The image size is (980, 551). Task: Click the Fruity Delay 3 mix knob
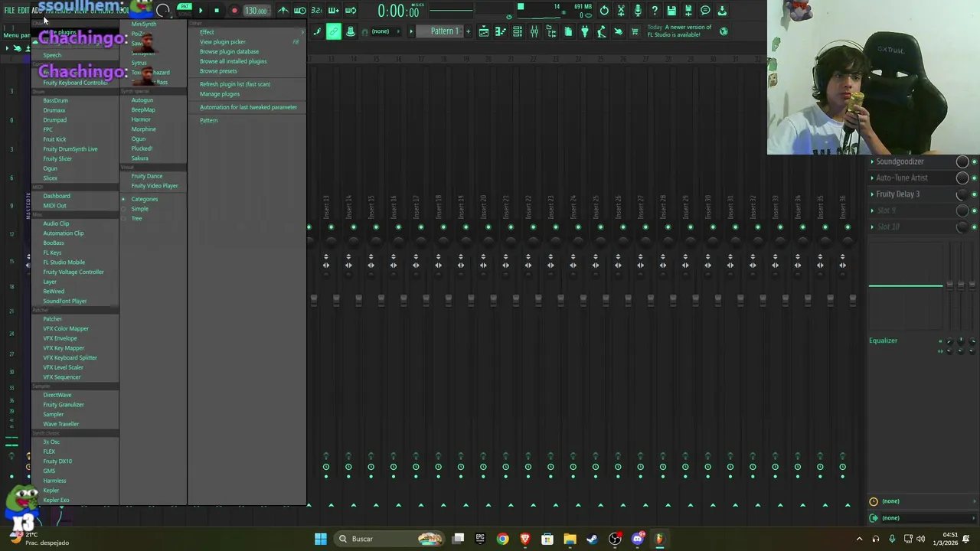962,194
